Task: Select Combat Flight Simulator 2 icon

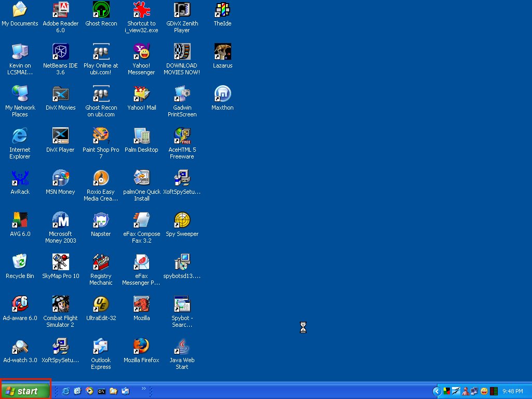Action: point(60,304)
